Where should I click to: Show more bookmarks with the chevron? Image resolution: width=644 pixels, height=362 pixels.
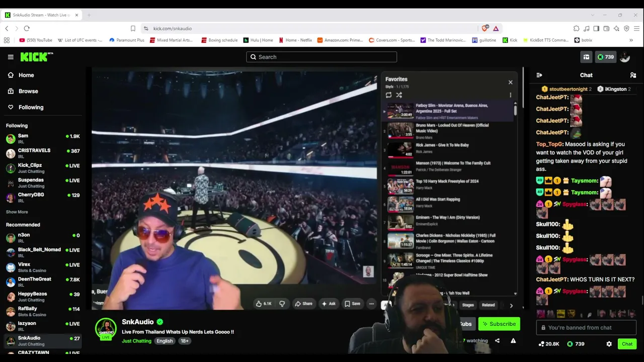pyautogui.click(x=631, y=40)
